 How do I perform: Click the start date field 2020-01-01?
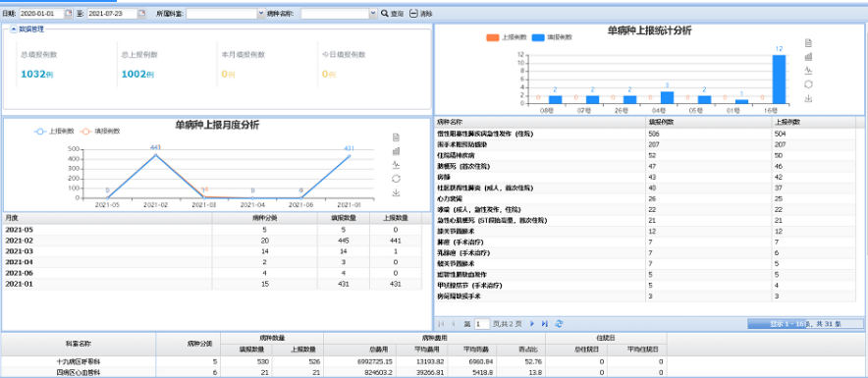tap(42, 14)
